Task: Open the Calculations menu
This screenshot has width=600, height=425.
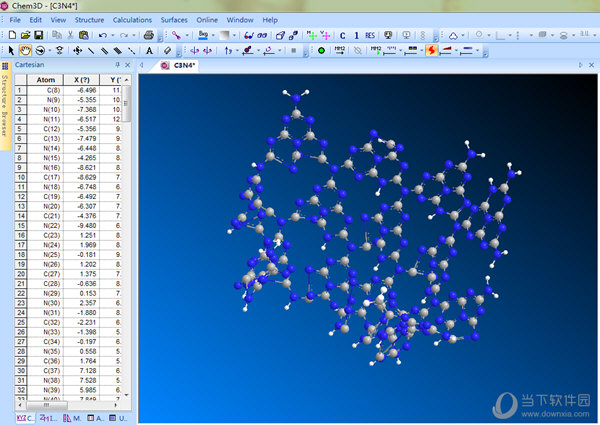Action: [x=132, y=20]
